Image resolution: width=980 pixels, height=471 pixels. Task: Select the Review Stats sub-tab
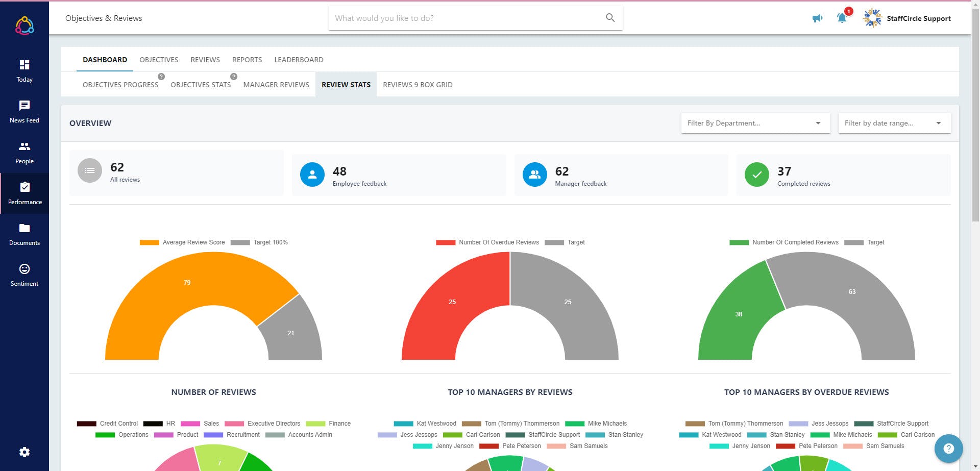coord(346,85)
